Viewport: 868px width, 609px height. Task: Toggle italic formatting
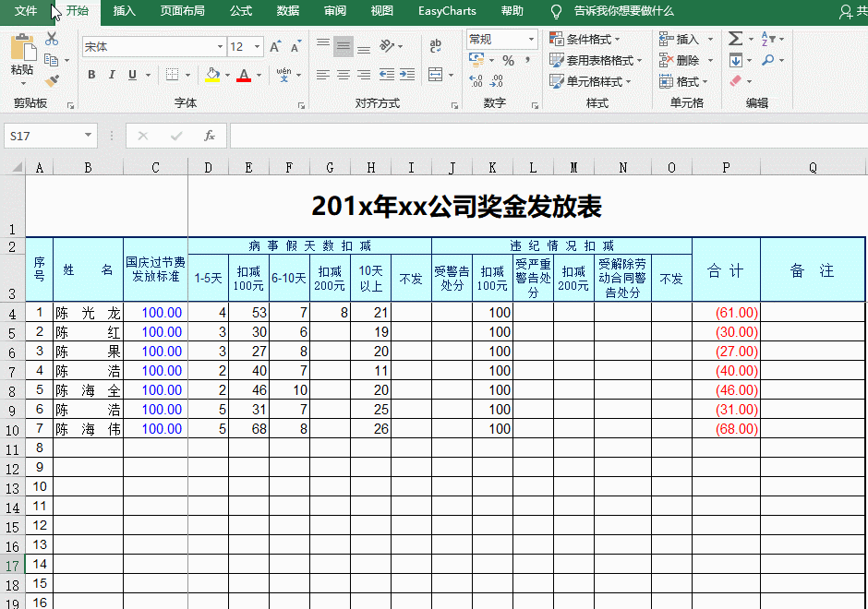click(112, 74)
